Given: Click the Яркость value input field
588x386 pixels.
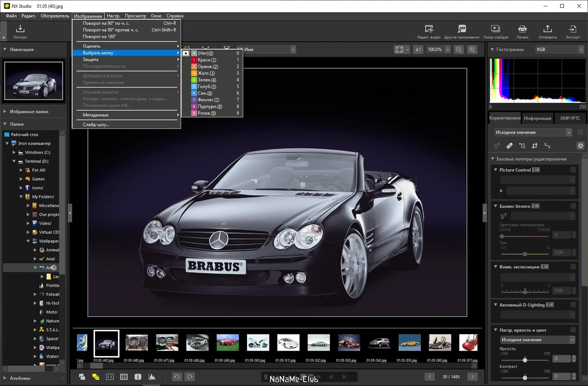Looking at the screenshot, I should coord(561,359).
